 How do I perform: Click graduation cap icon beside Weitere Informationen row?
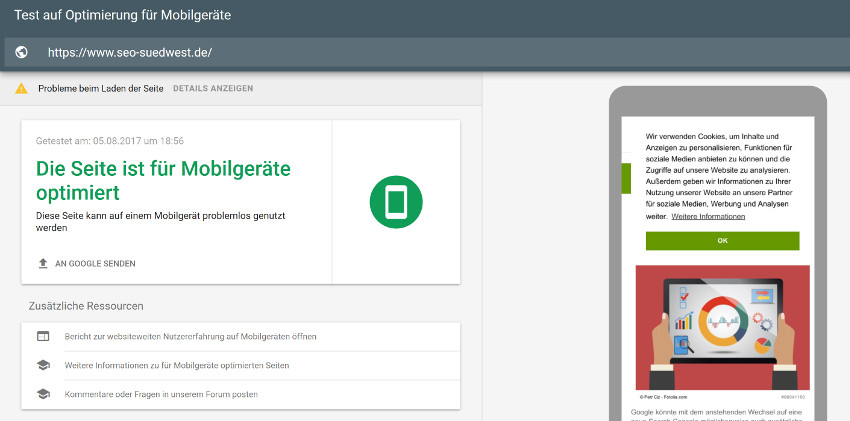pyautogui.click(x=43, y=365)
